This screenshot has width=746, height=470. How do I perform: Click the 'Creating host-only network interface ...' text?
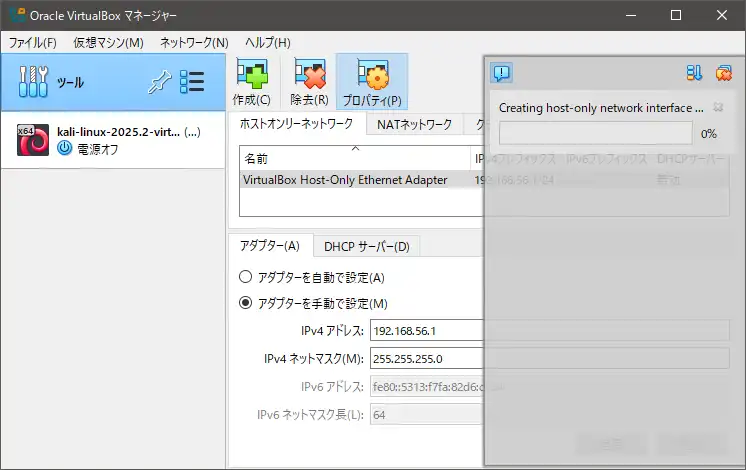pyautogui.click(x=601, y=108)
